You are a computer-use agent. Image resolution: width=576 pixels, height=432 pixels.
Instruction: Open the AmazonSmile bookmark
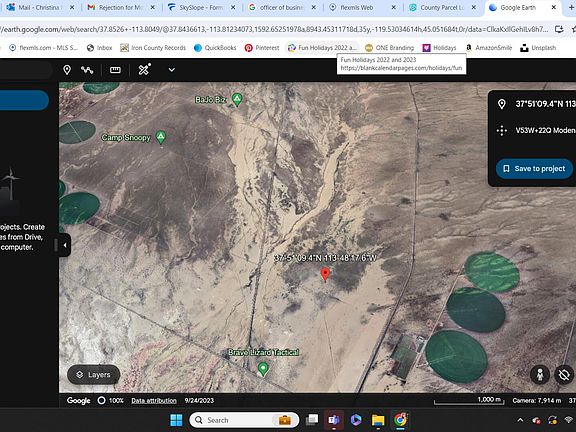[x=489, y=48]
